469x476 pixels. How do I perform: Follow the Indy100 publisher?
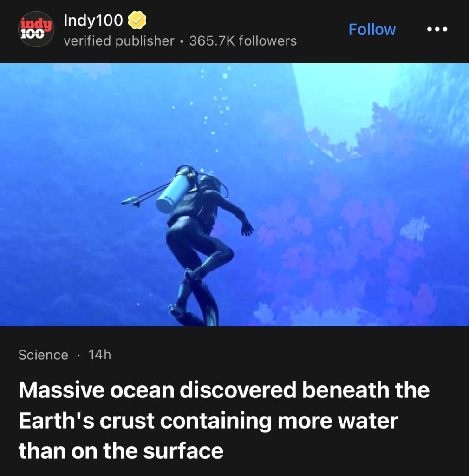[x=372, y=29]
